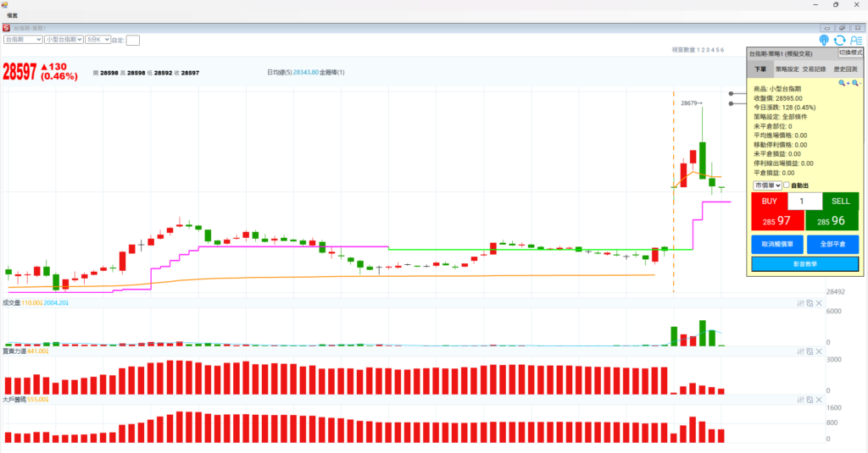This screenshot has width=868, height=453.
Task: Open the 檔案 menu
Action: 13,16
